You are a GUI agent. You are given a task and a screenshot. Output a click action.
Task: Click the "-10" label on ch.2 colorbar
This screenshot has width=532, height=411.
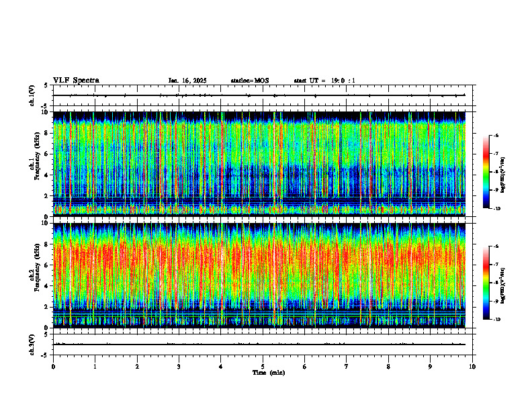coord(497,320)
